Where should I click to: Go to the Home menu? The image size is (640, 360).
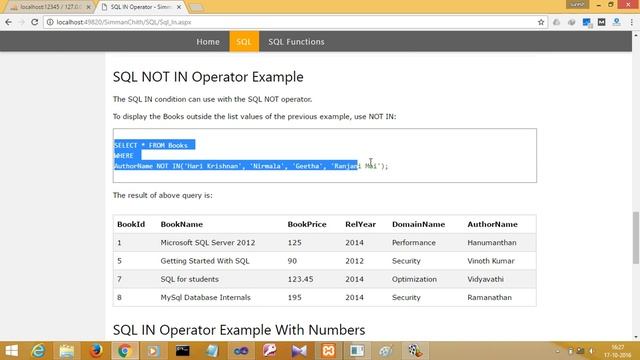click(x=208, y=42)
